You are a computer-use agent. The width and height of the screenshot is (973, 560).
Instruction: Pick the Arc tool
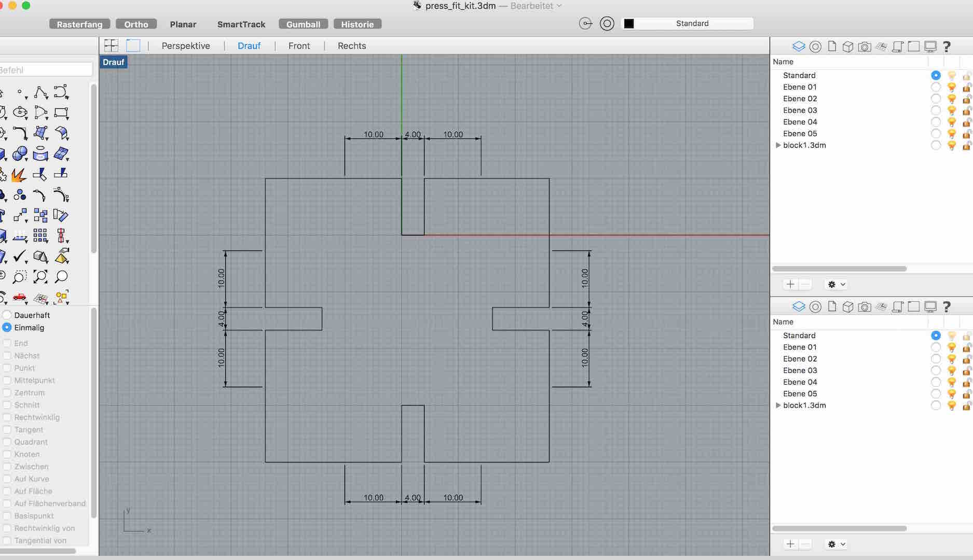(x=40, y=113)
